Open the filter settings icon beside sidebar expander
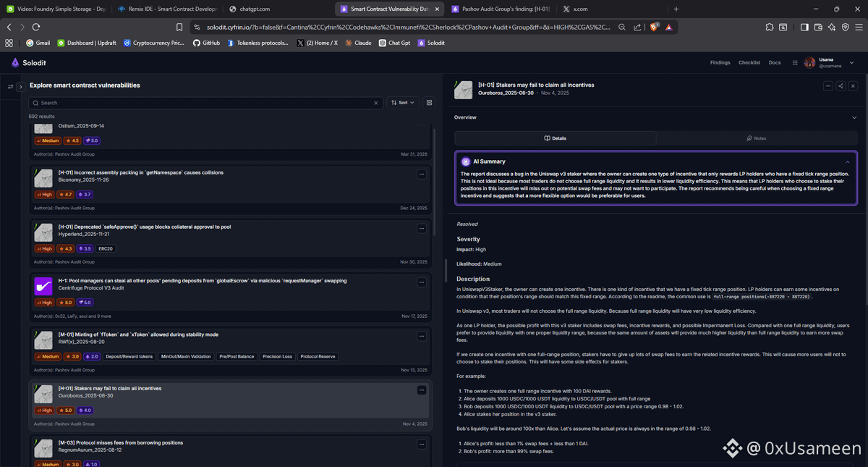The image size is (868, 467). click(x=10, y=87)
